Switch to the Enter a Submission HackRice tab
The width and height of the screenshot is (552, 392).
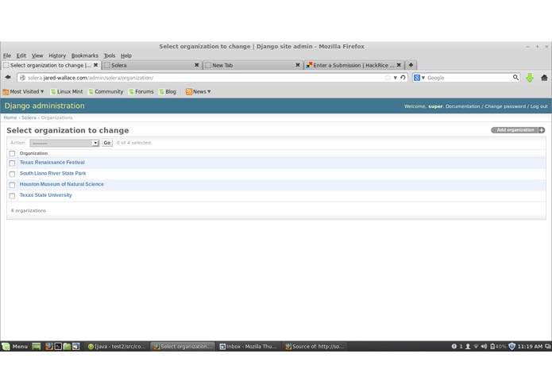pyautogui.click(x=353, y=65)
